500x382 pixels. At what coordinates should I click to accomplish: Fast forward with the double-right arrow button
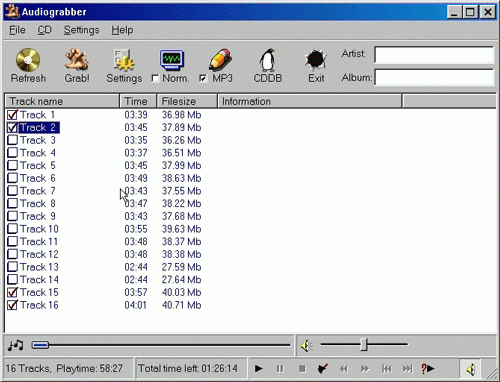pos(365,369)
